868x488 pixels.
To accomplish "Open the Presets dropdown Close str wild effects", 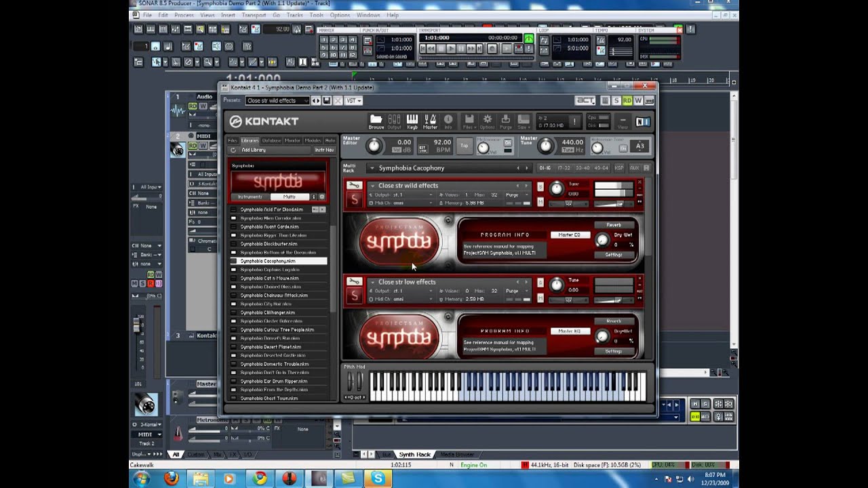I will point(277,100).
